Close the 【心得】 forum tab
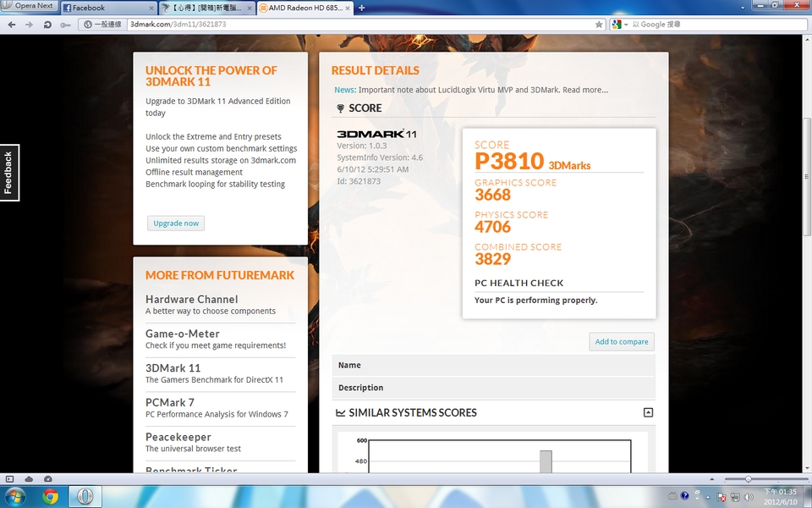The width and height of the screenshot is (812, 508). (249, 8)
